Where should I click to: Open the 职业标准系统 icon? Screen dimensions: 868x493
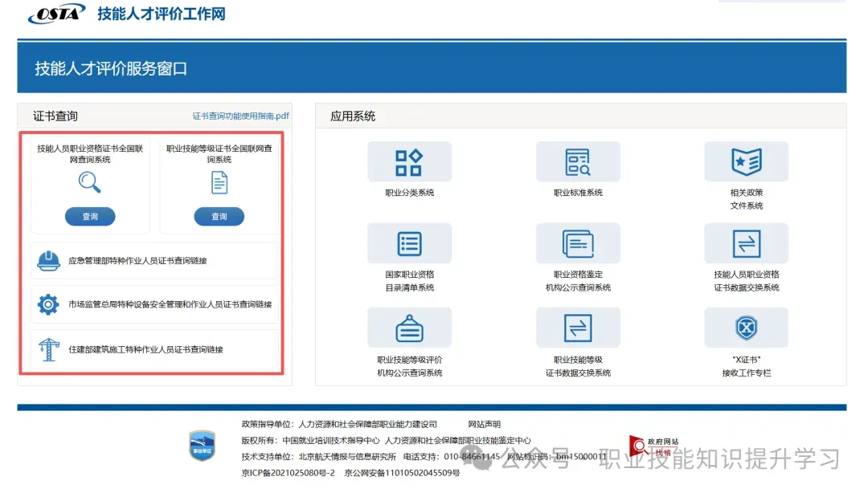[x=578, y=161]
